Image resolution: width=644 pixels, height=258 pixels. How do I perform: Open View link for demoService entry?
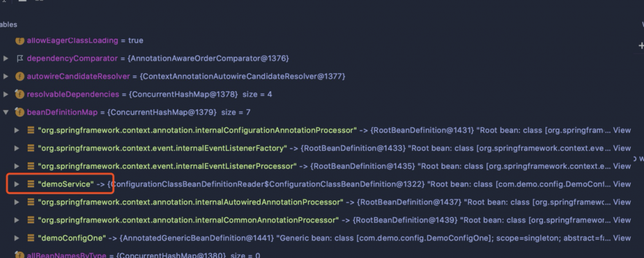pos(621,184)
